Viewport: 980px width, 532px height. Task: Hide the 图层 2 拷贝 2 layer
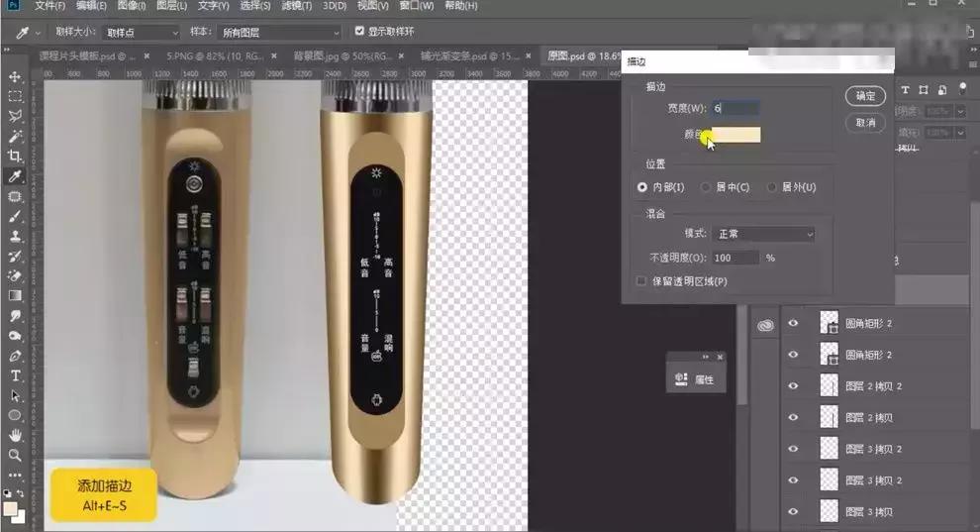(793, 385)
